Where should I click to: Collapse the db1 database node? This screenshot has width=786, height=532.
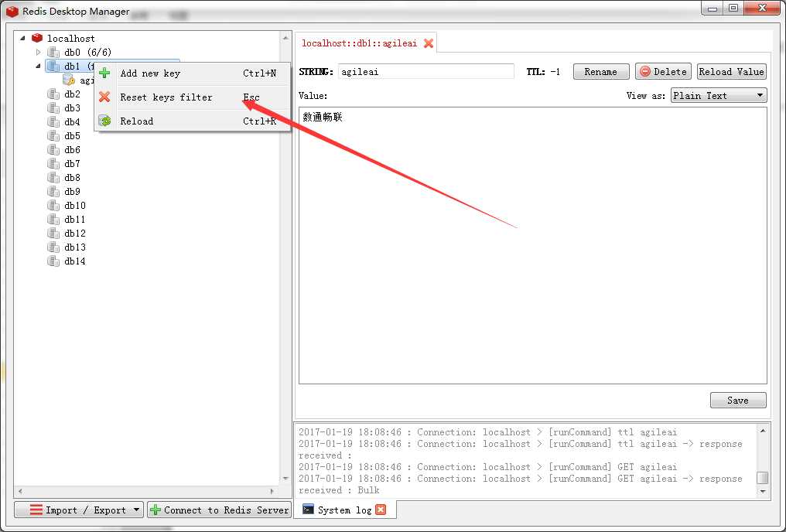pyautogui.click(x=39, y=66)
